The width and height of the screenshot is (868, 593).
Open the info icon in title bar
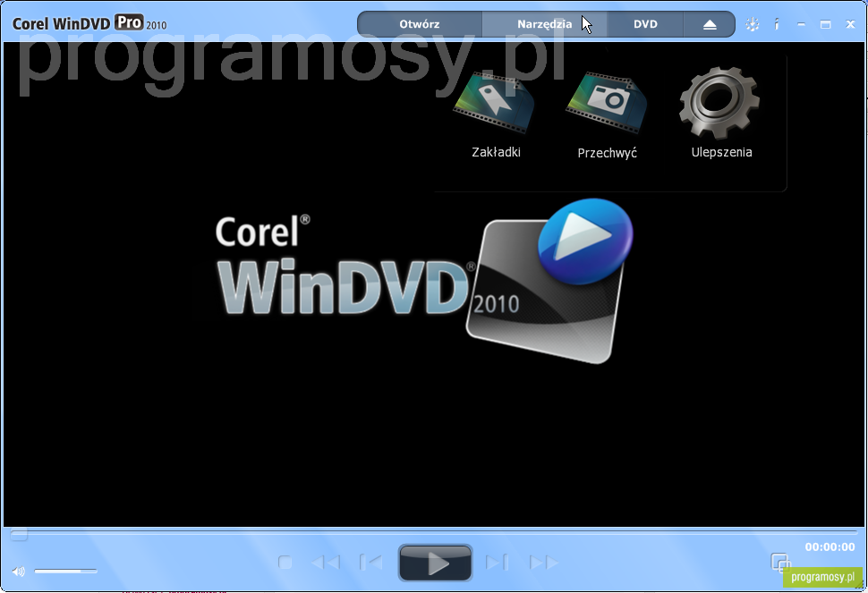[777, 24]
